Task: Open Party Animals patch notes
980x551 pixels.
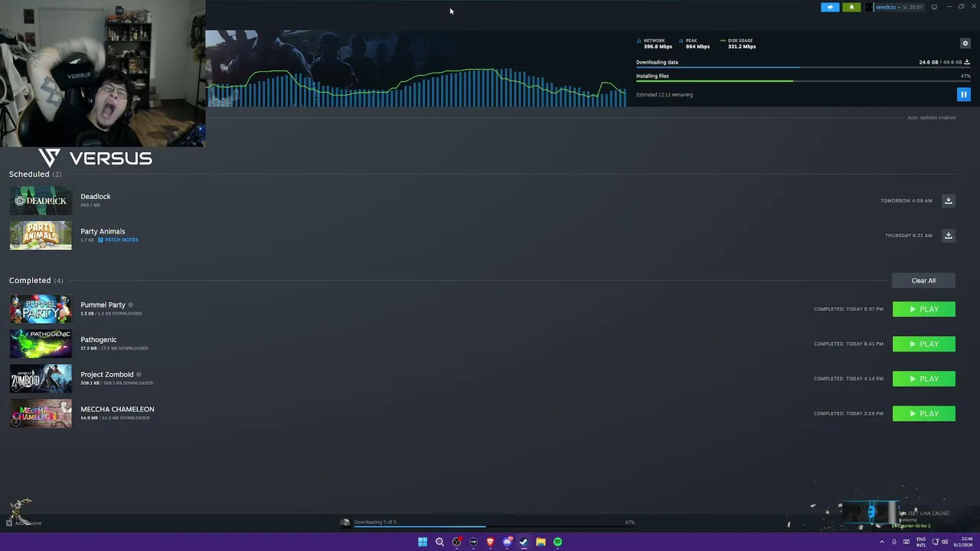Action: pyautogui.click(x=118, y=240)
